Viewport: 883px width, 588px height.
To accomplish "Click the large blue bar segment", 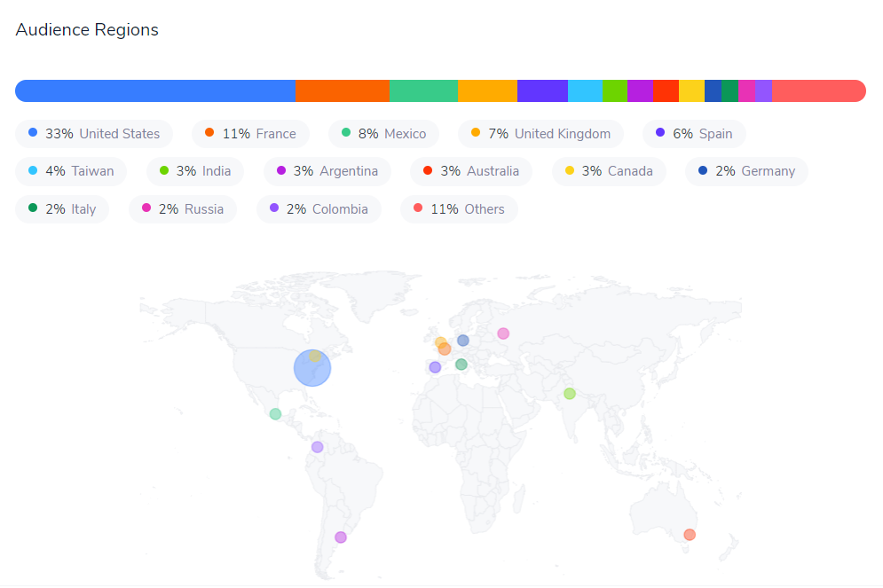I will 155,91.
